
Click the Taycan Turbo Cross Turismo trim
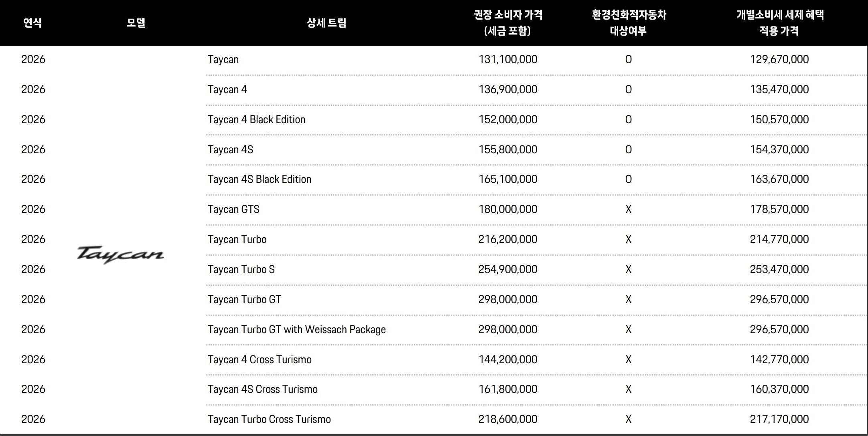click(x=269, y=419)
